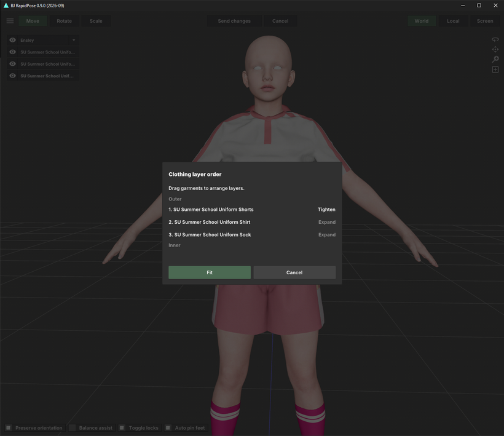The height and width of the screenshot is (436, 504).
Task: Toggle visibility eye for Ensley
Action: tap(12, 40)
